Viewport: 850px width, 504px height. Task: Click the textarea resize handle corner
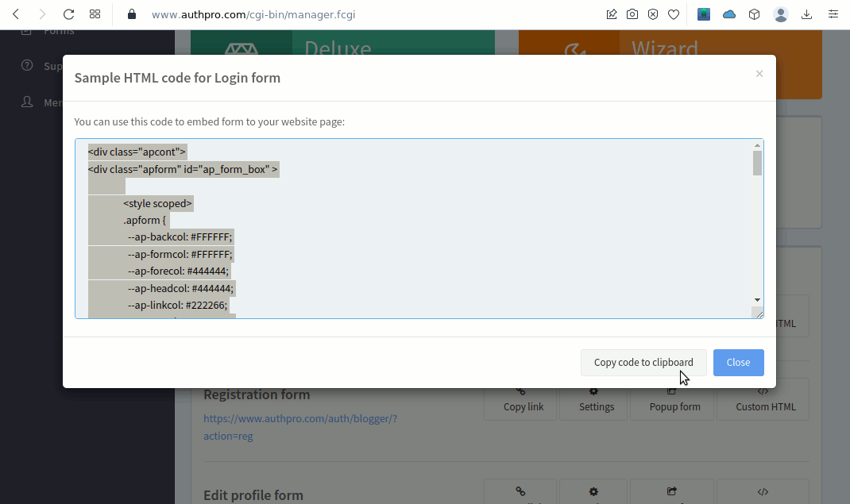(759, 314)
